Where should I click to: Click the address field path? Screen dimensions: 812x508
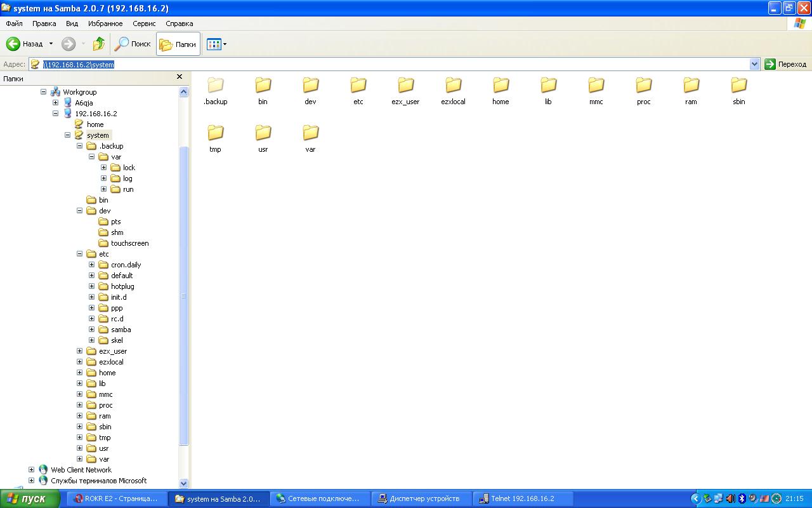[79, 64]
